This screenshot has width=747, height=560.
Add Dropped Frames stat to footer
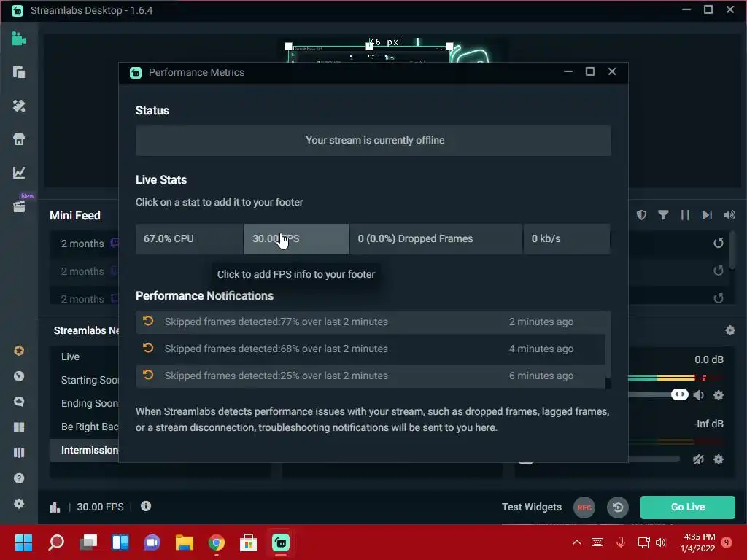(x=436, y=239)
